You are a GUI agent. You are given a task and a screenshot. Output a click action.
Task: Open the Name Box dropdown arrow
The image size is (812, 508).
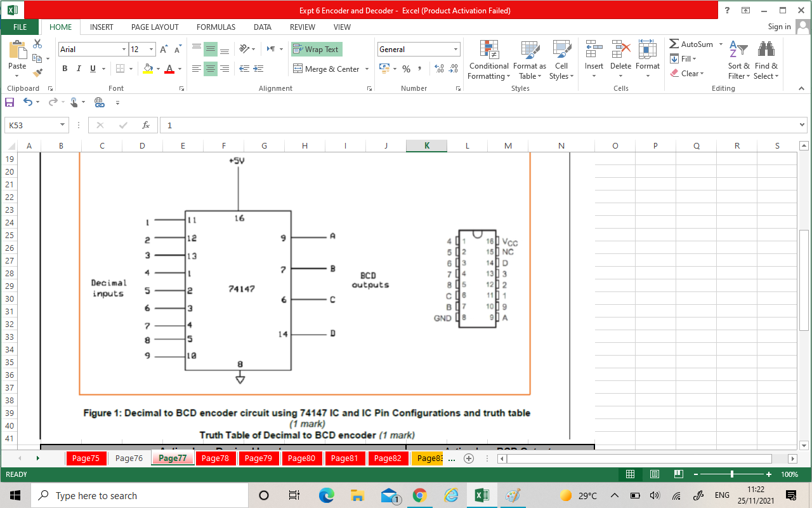(x=62, y=125)
